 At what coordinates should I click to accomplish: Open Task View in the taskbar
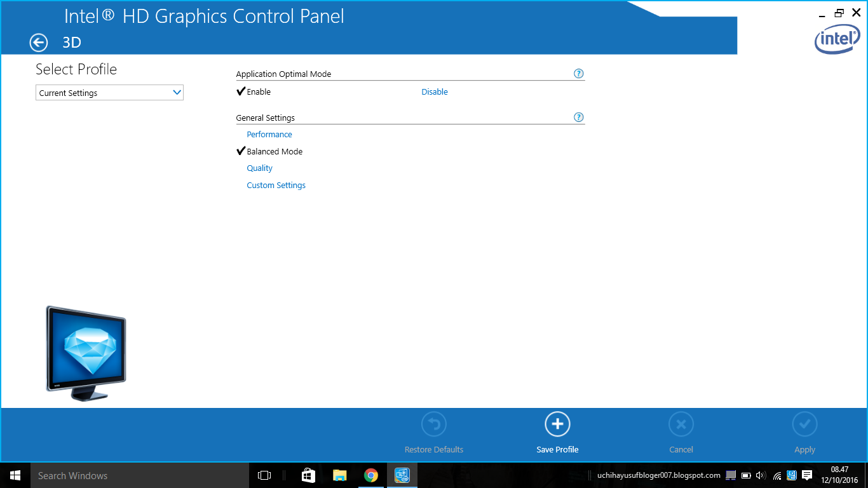[264, 475]
